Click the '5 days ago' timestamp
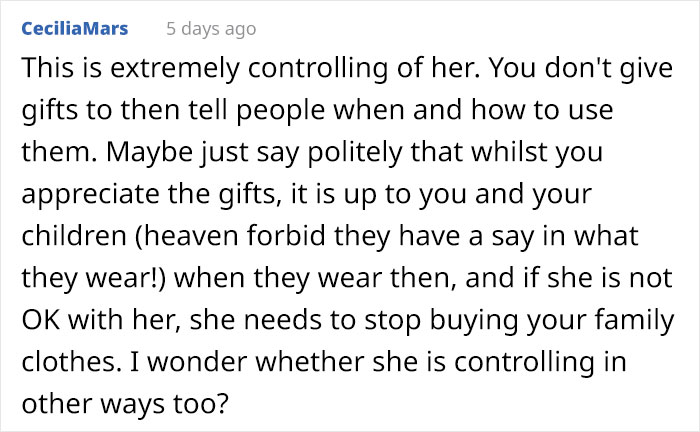This screenshot has width=700, height=432. pos(210,29)
